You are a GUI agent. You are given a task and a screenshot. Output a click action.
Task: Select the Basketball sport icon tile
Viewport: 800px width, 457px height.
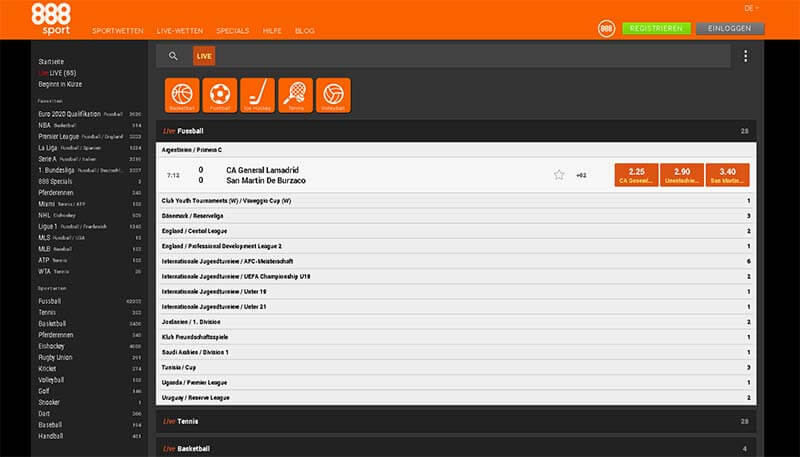182,95
